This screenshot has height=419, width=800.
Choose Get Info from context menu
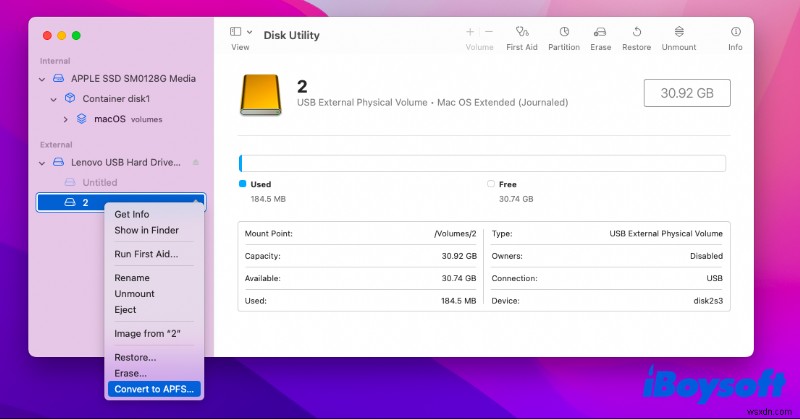(132, 214)
